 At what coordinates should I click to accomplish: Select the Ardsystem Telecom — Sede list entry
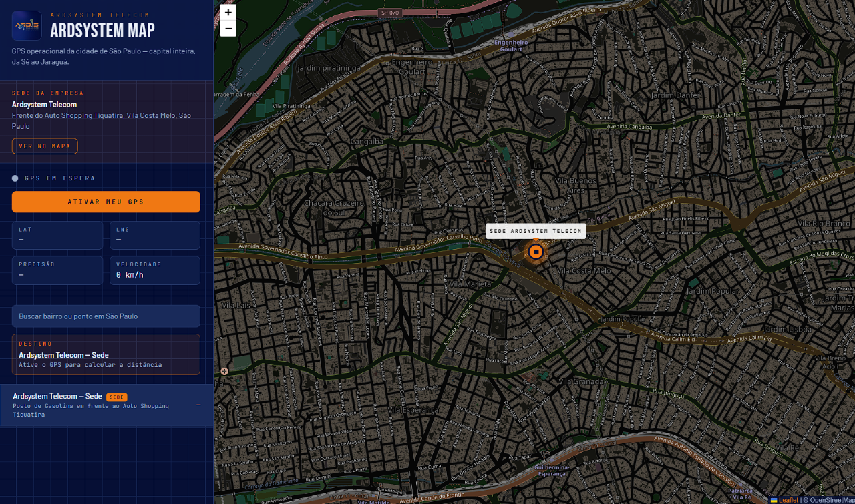pos(107,405)
